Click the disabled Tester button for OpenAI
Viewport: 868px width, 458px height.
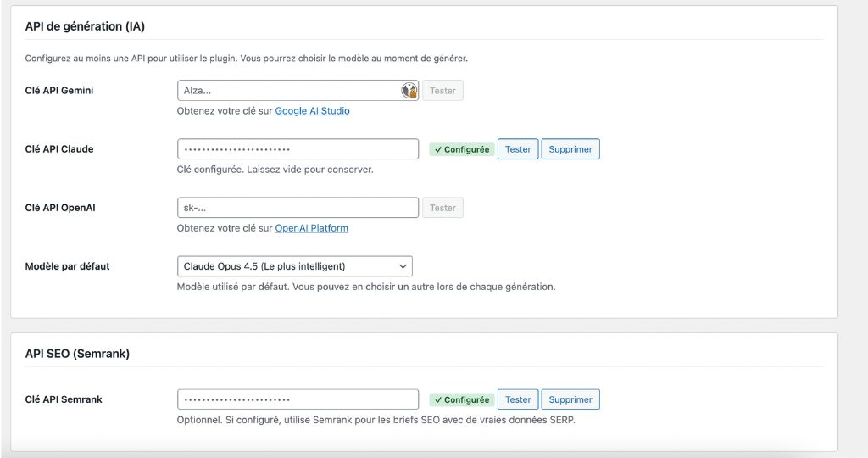pyautogui.click(x=442, y=208)
